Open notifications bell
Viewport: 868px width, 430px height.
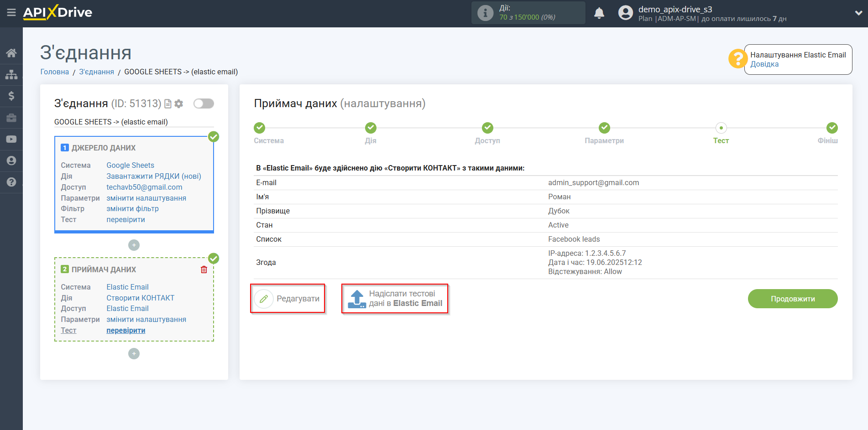pyautogui.click(x=599, y=13)
